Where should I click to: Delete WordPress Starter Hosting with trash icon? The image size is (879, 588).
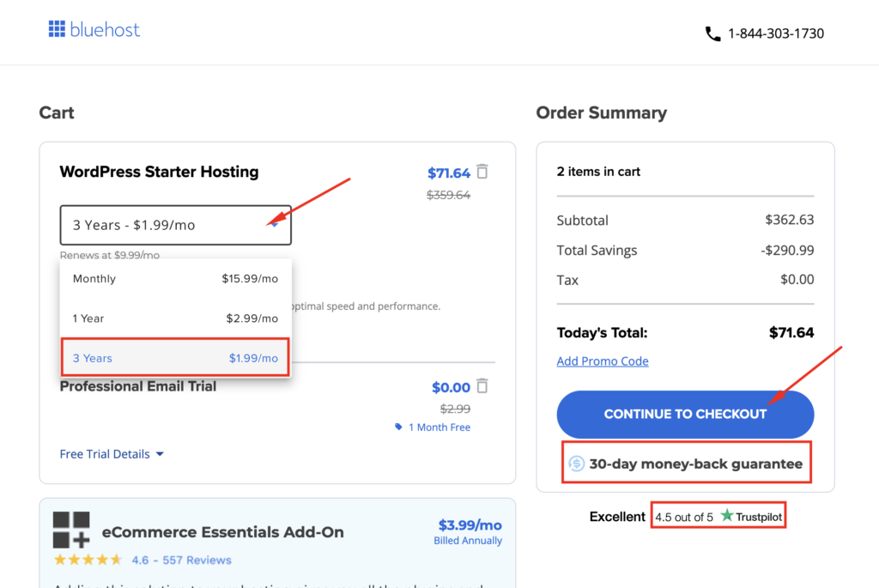coord(482,172)
